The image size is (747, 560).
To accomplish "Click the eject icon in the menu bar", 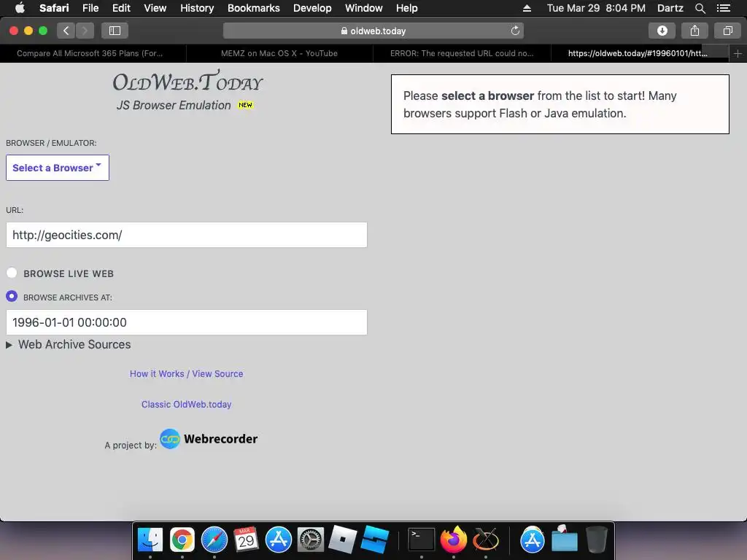I will tap(527, 8).
